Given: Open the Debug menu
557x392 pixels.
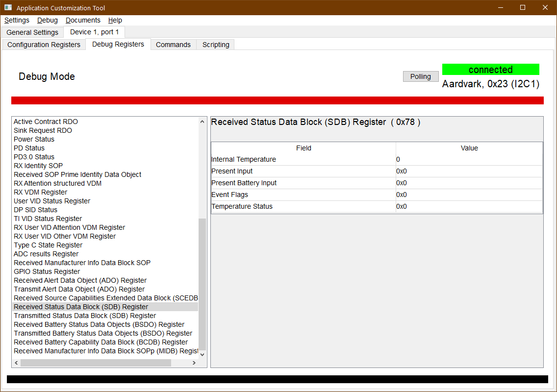Looking at the screenshot, I should (47, 20).
